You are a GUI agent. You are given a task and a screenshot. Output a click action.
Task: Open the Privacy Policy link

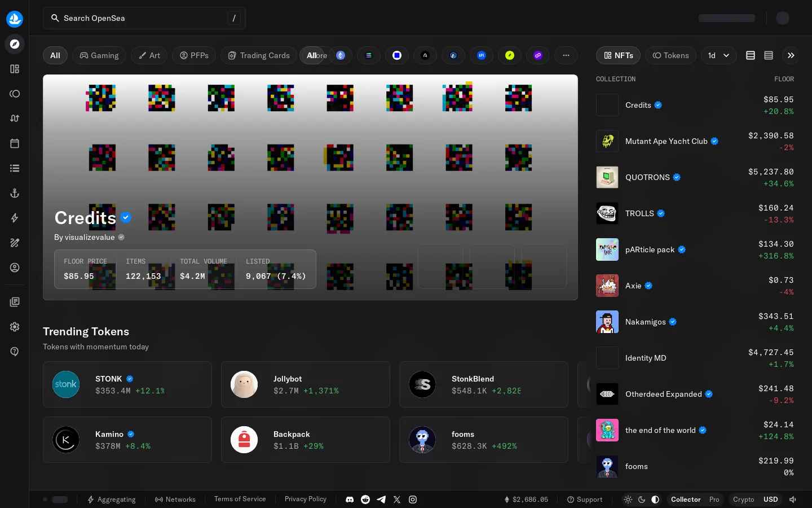click(306, 499)
